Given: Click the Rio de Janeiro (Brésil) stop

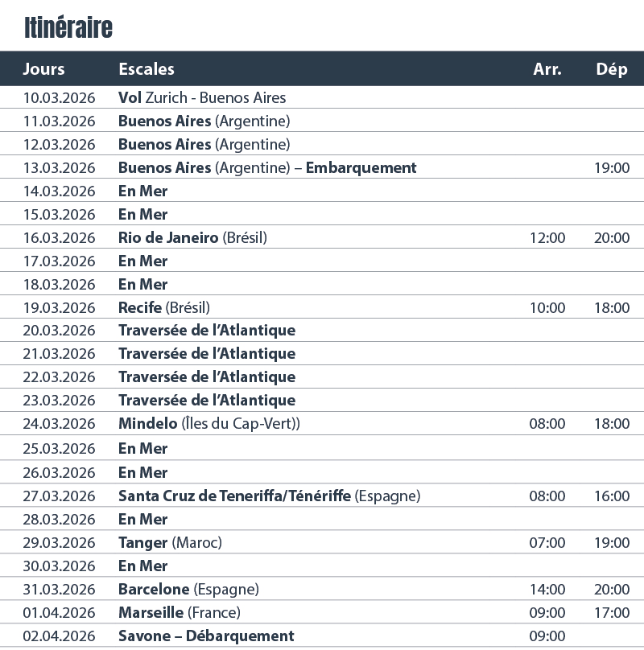Looking at the screenshot, I should (x=192, y=238).
